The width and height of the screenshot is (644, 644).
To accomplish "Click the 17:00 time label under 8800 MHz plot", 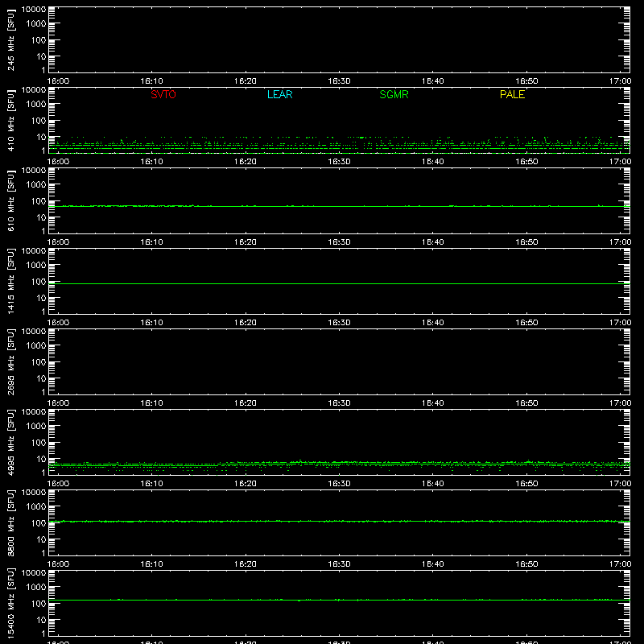I will click(x=620, y=564).
